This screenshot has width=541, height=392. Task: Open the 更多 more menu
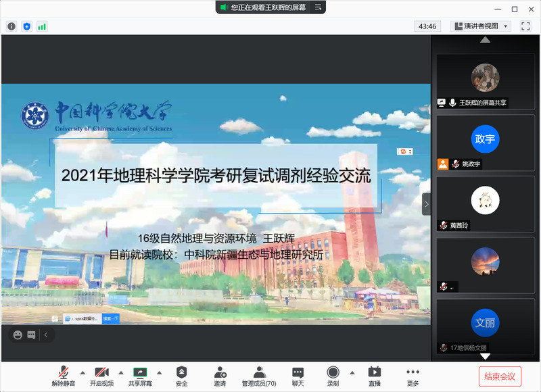413,376
